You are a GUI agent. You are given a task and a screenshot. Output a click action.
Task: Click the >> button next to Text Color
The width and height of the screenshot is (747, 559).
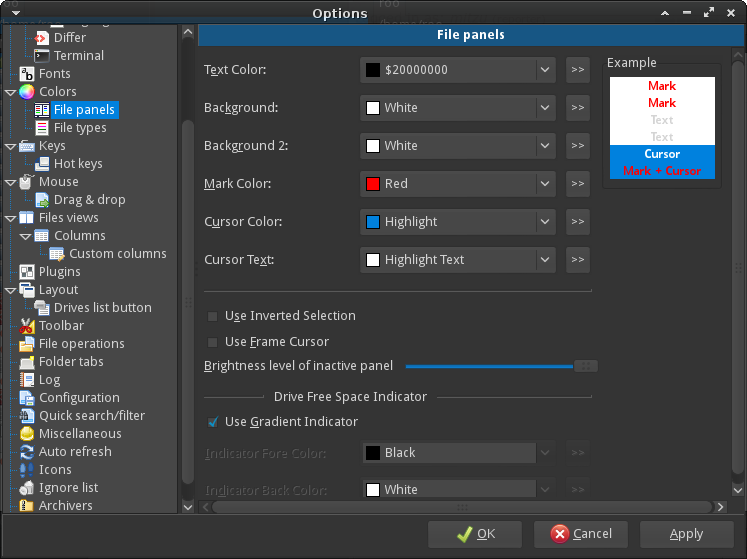pyautogui.click(x=578, y=70)
